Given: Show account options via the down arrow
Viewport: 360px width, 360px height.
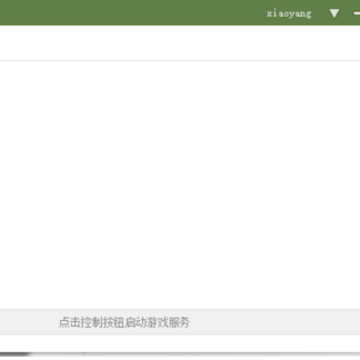Looking at the screenshot, I should [x=334, y=13].
